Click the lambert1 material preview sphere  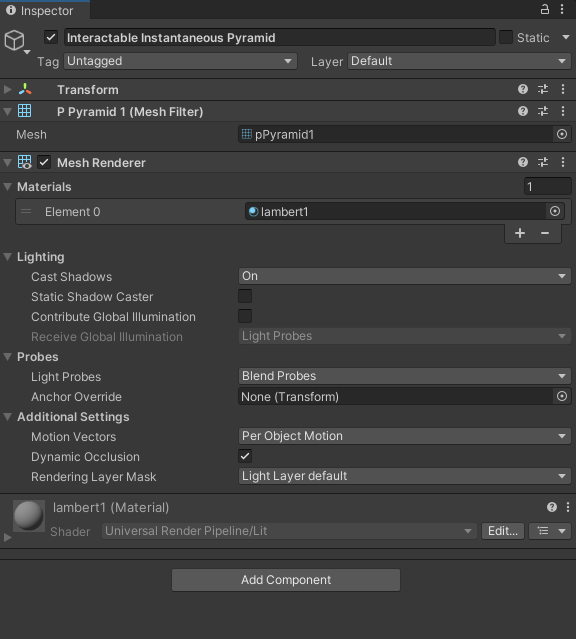[29, 516]
